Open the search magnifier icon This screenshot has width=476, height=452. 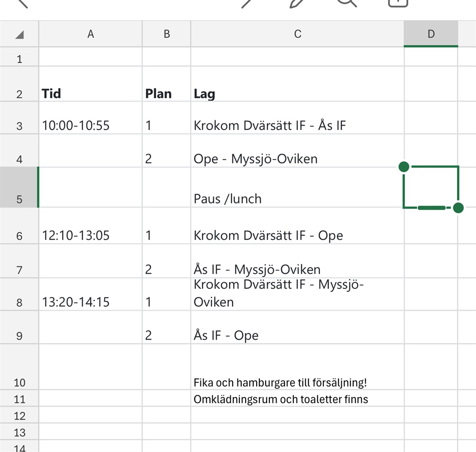tap(347, 3)
